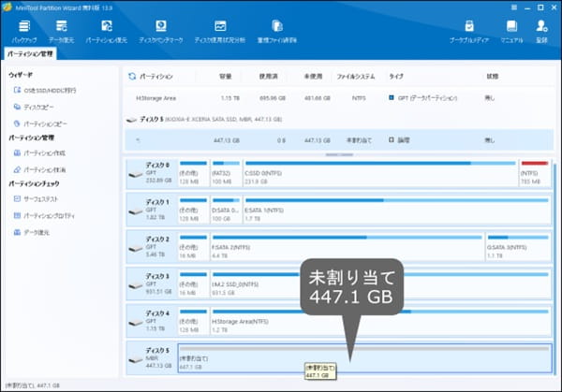Click the disk map vertical scrollbar
The image size is (562, 392).
tap(555, 269)
